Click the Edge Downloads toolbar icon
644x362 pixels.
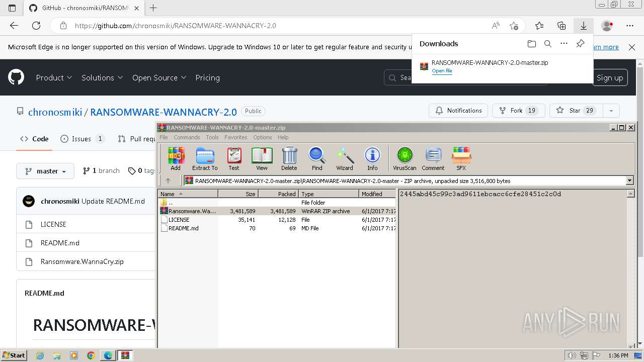[584, 26]
